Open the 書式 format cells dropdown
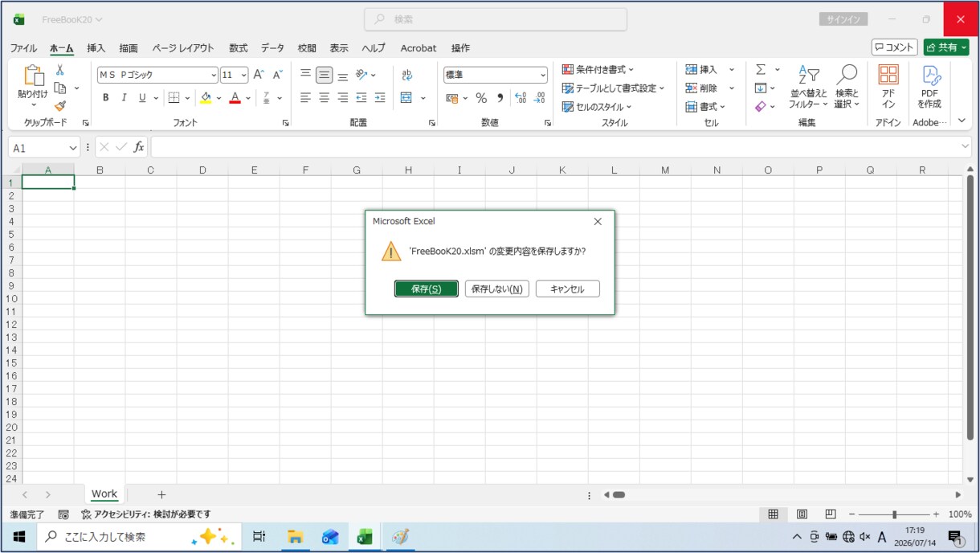The width and height of the screenshot is (980, 553). (705, 107)
